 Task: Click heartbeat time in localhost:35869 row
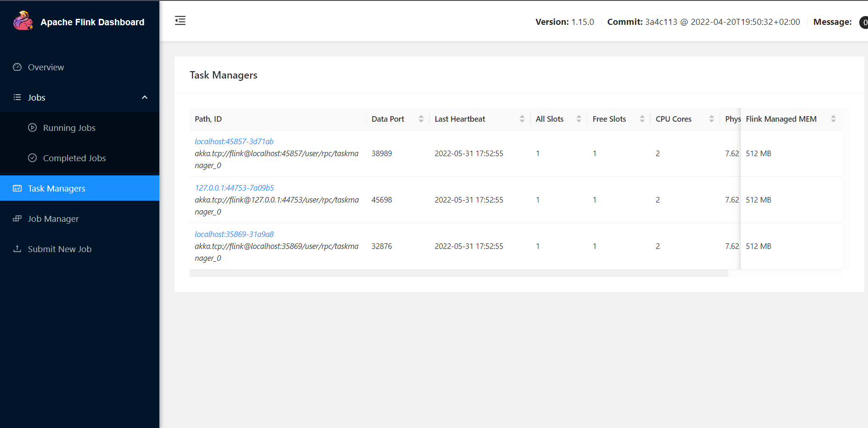point(469,246)
